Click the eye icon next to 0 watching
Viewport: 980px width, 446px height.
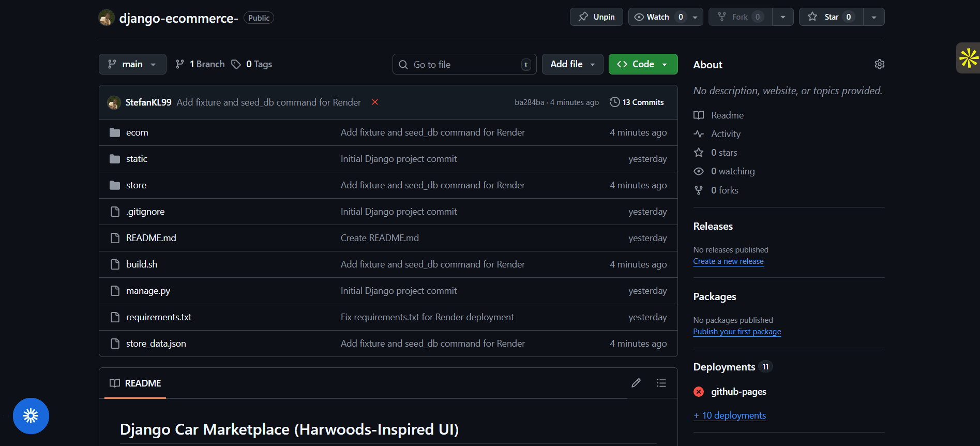coord(699,171)
